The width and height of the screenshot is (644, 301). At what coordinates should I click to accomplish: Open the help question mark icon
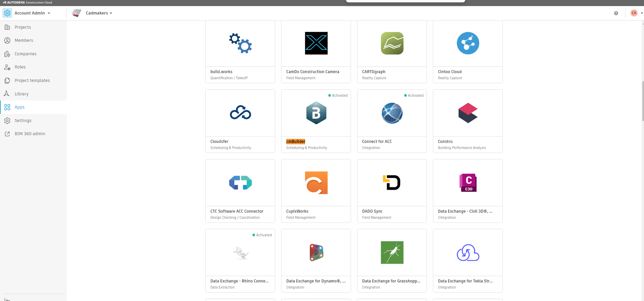click(616, 13)
